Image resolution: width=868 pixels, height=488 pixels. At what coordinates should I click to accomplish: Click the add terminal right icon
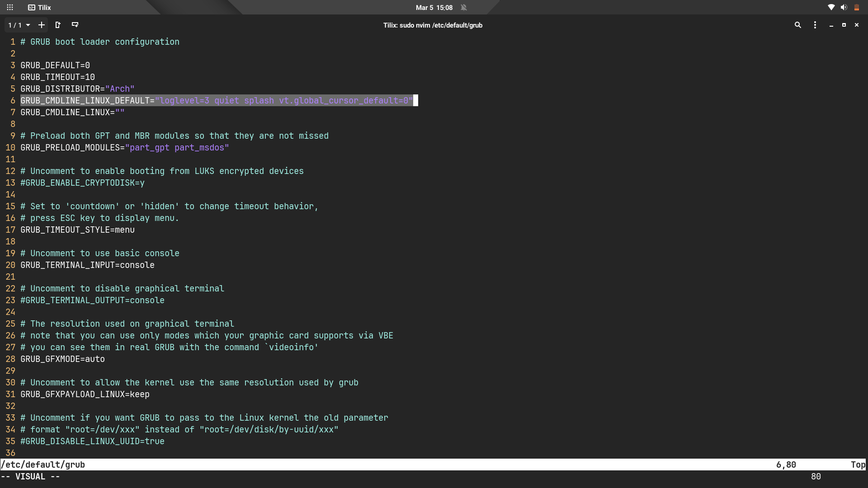tap(58, 25)
